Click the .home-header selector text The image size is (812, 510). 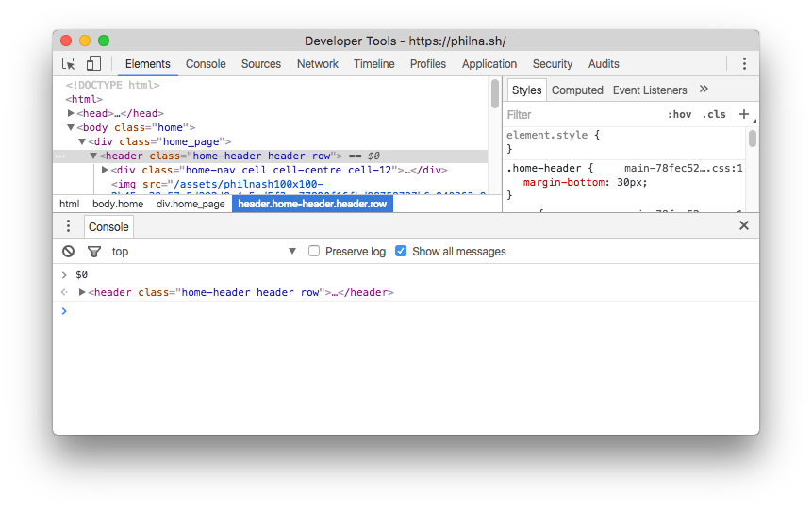click(x=543, y=169)
